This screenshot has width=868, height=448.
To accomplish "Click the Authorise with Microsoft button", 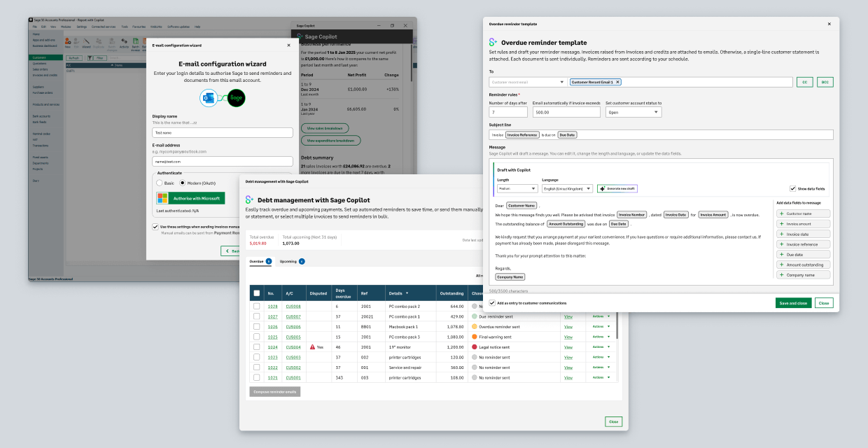I will [x=191, y=198].
